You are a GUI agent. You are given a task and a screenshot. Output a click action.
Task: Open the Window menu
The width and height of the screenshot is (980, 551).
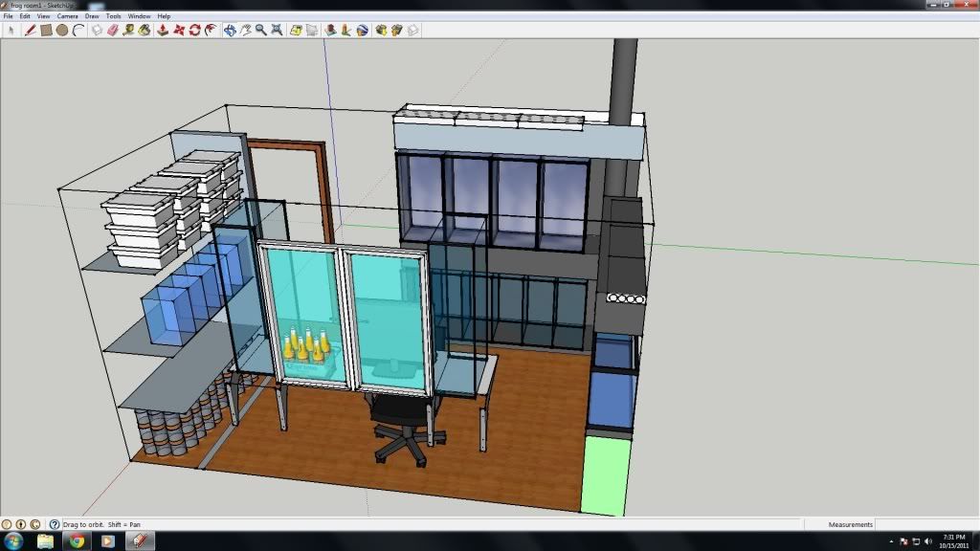pyautogui.click(x=139, y=16)
